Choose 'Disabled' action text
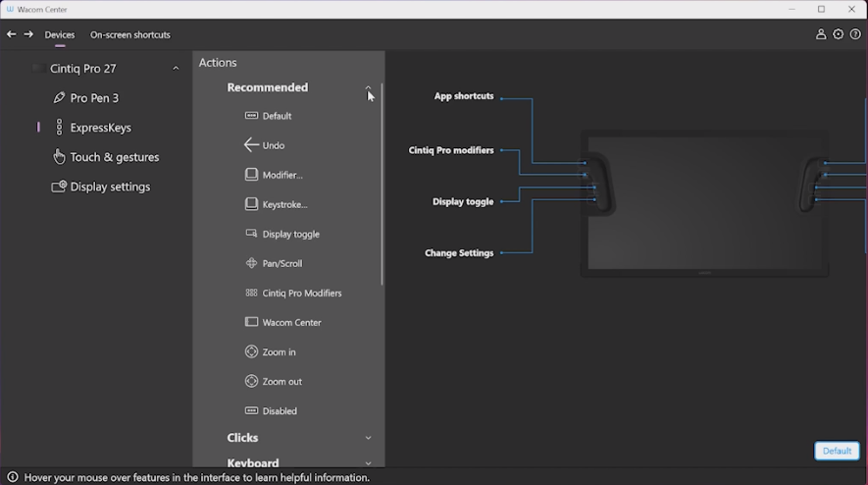Image resolution: width=868 pixels, height=485 pixels. pos(280,411)
